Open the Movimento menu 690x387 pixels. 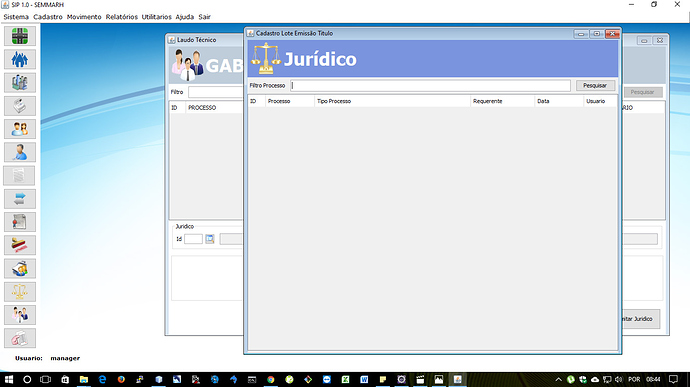[84, 17]
